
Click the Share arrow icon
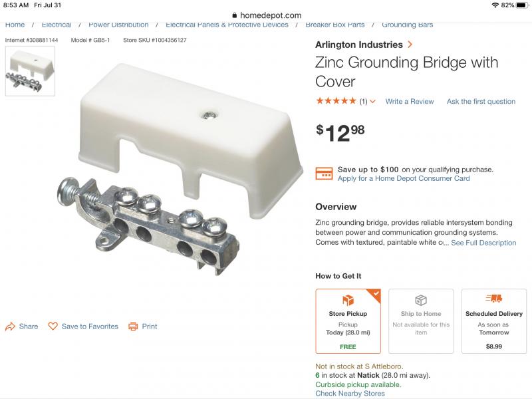click(10, 327)
